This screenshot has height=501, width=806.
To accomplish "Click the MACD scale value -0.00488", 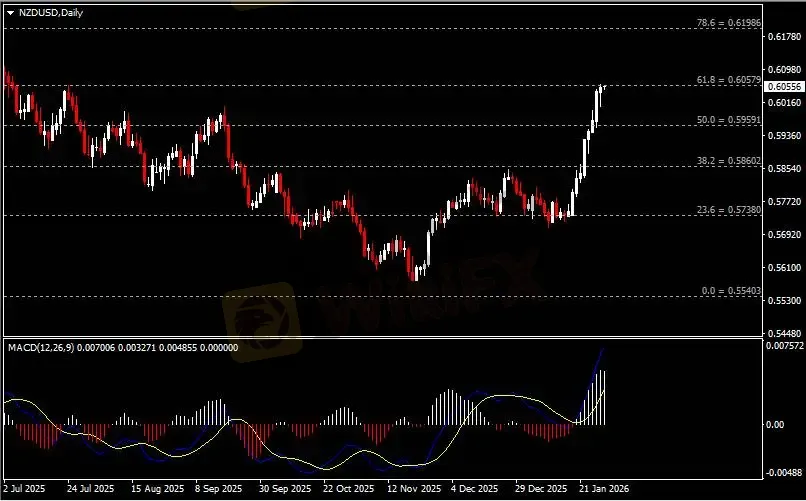I will point(783,473).
